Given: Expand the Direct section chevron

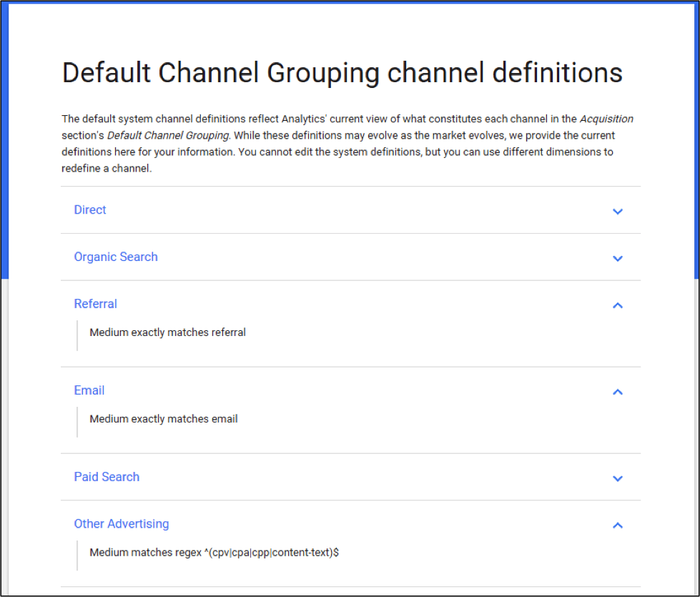Looking at the screenshot, I should (617, 211).
